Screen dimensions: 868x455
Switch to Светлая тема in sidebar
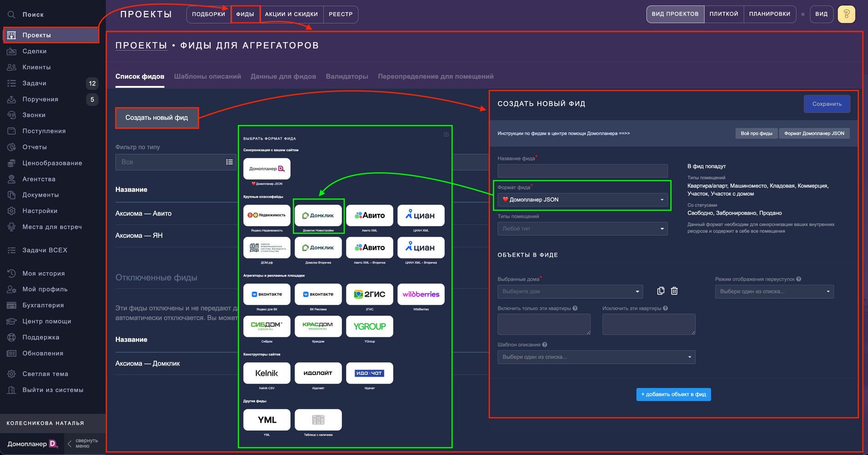coord(45,374)
